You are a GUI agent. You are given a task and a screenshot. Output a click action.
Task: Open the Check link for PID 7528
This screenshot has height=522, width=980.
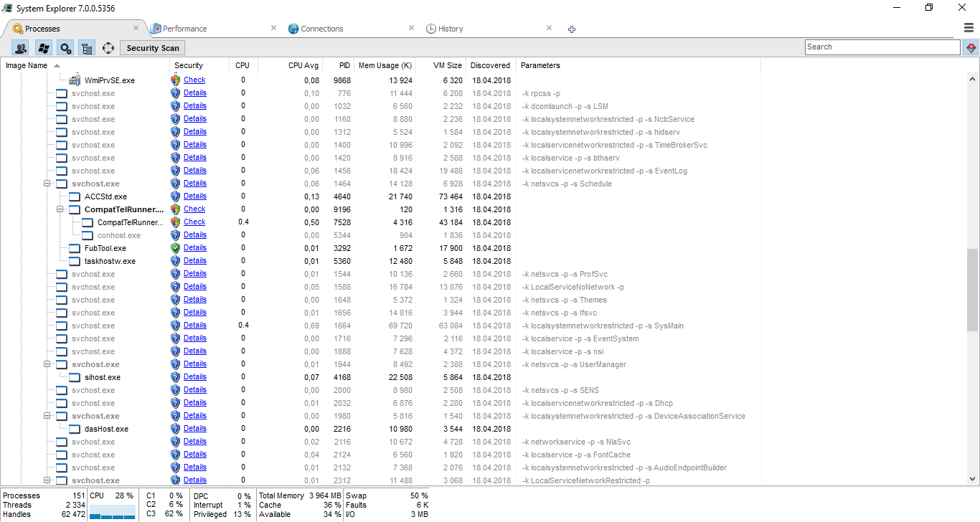(x=194, y=222)
